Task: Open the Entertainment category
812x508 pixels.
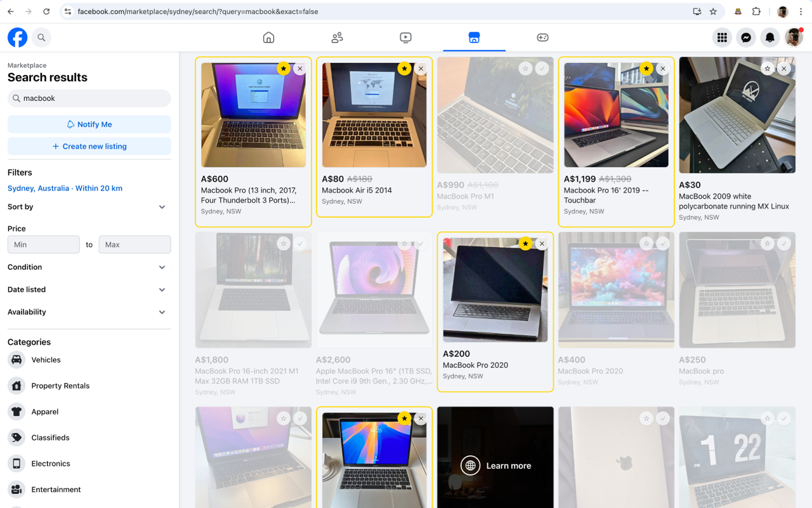Action: click(x=89, y=490)
